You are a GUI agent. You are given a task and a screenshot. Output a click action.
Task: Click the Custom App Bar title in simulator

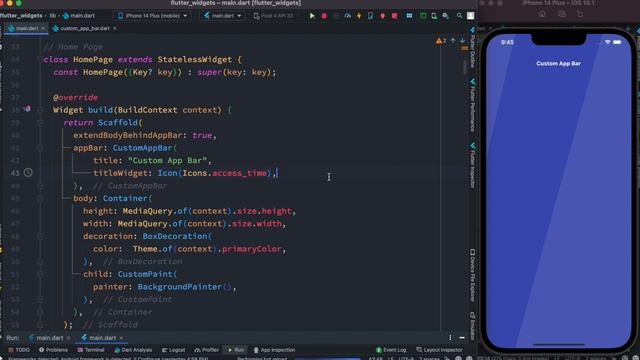[x=558, y=64]
